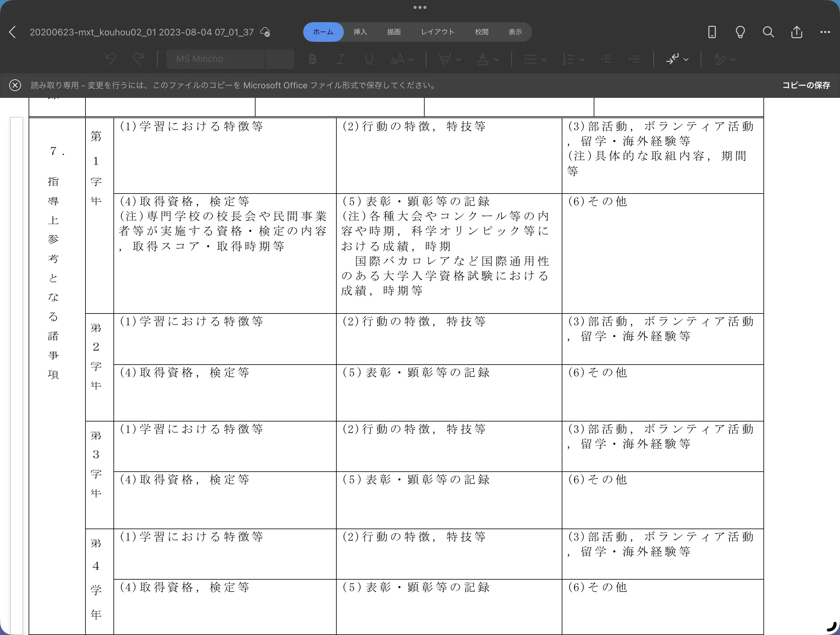This screenshot has width=840, height=635.
Task: Click 第1学年 (4)取得資格,検定等 cell text
Action: [184, 202]
